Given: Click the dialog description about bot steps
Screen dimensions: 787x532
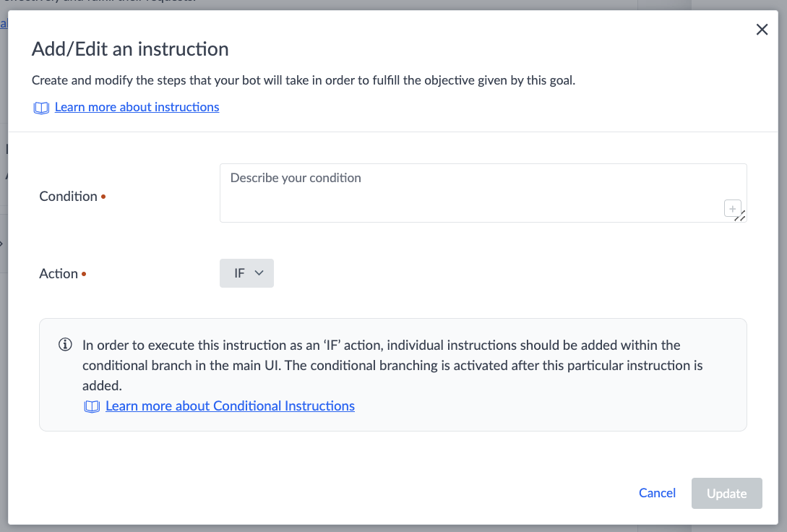Looking at the screenshot, I should (x=303, y=80).
